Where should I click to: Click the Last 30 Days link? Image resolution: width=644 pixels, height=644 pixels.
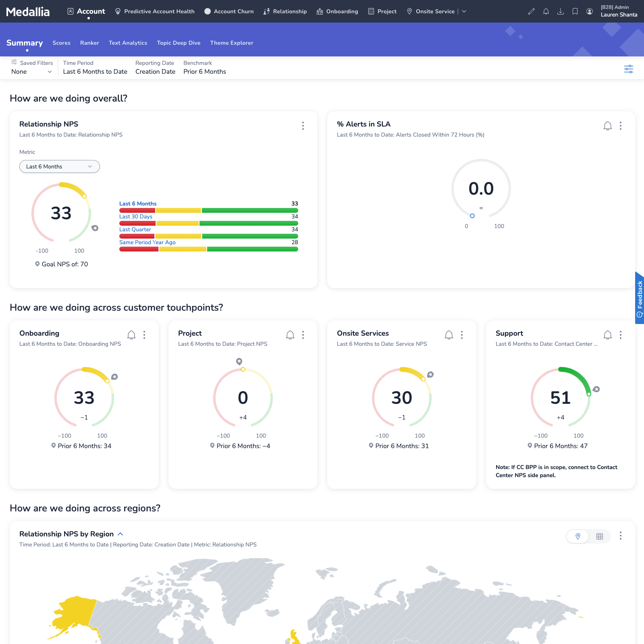[x=136, y=216]
